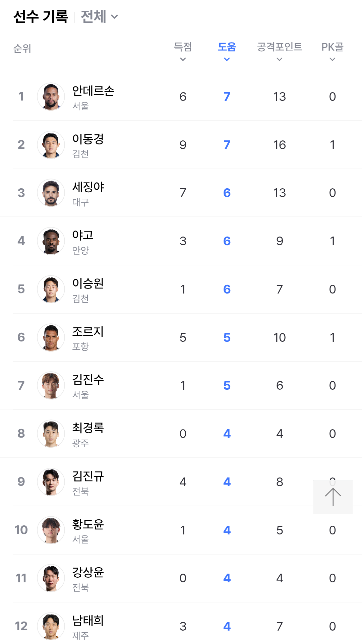The image size is (362, 644).
Task: Click 순위 column header
Action: pos(22,49)
